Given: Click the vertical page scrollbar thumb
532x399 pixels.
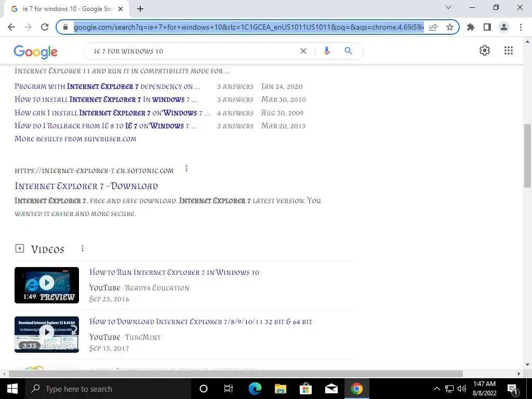Looking at the screenshot, I should pyautogui.click(x=527, y=155).
